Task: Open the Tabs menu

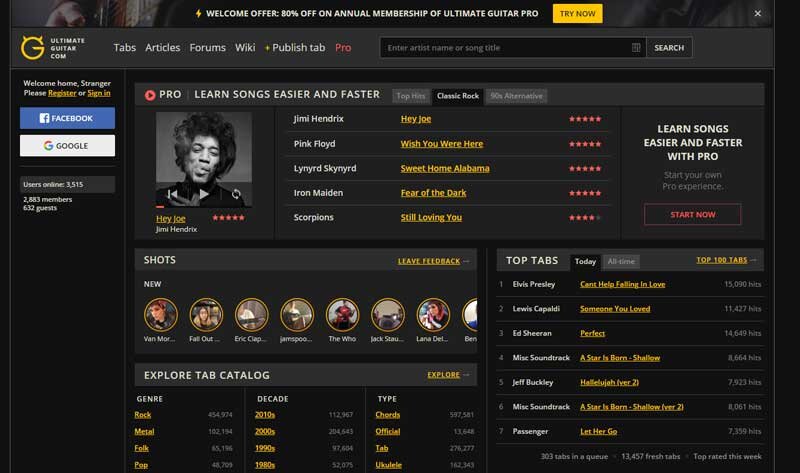Action: [x=124, y=47]
